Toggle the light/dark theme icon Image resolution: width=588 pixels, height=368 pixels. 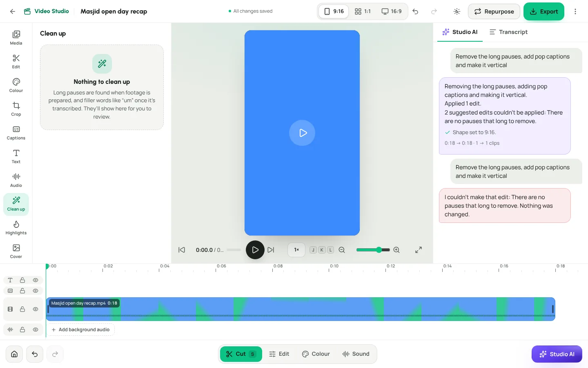click(x=457, y=11)
